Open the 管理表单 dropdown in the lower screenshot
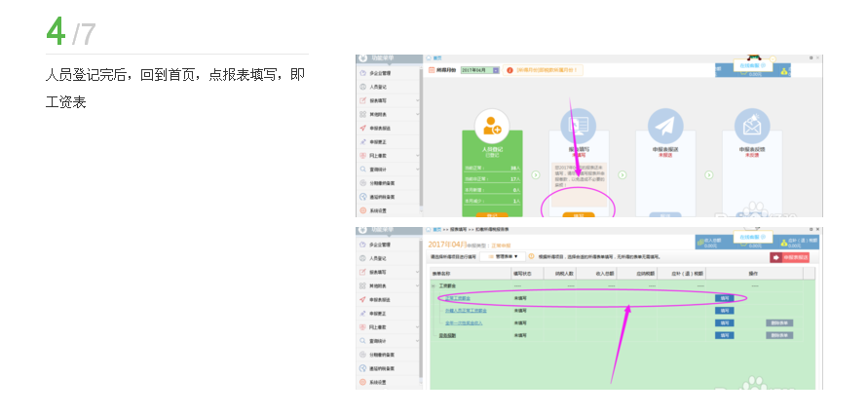The image size is (868, 416). 507,256
